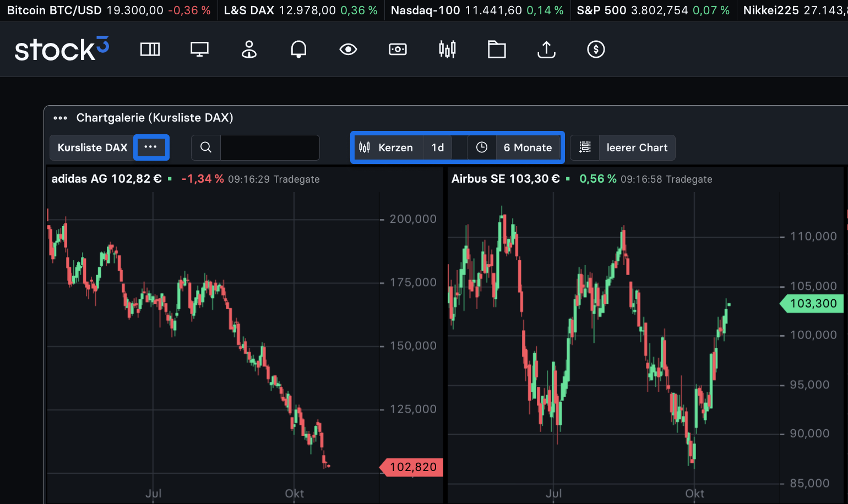Click the search input field in Chartgalerie
This screenshot has height=504, width=848.
270,147
